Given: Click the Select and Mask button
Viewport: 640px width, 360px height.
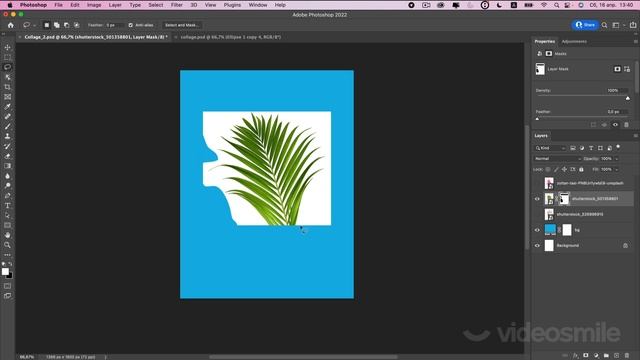Looking at the screenshot, I should click(x=182, y=25).
